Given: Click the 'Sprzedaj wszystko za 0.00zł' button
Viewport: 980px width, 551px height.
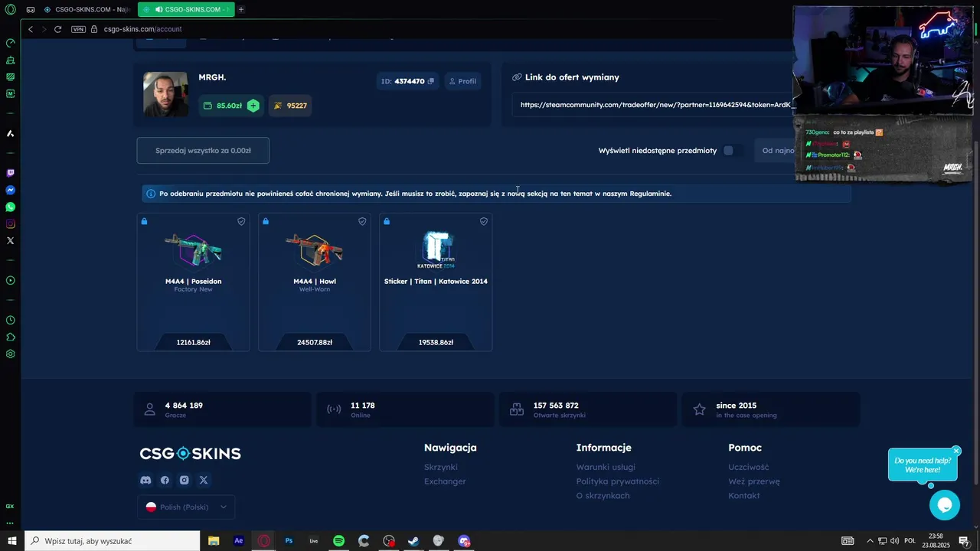Looking at the screenshot, I should pos(203,151).
